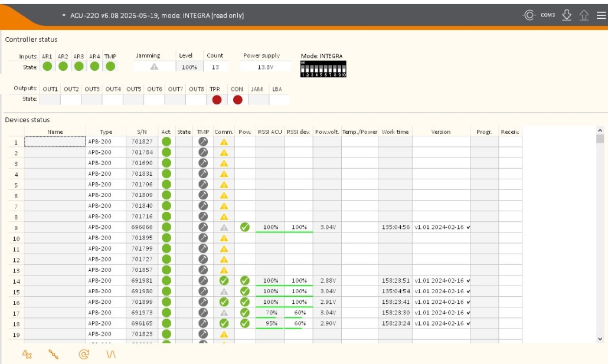Click the yellow Comm. warning for device 1
This screenshot has width=608, height=364.
click(x=224, y=142)
